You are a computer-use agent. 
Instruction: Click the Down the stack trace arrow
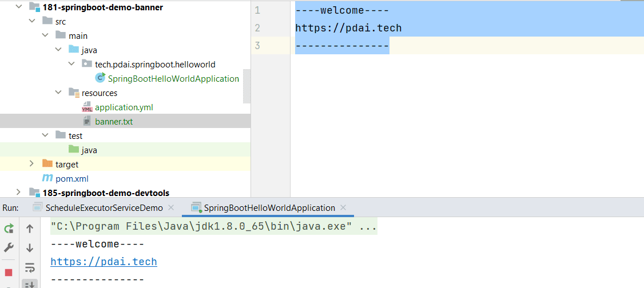30,248
